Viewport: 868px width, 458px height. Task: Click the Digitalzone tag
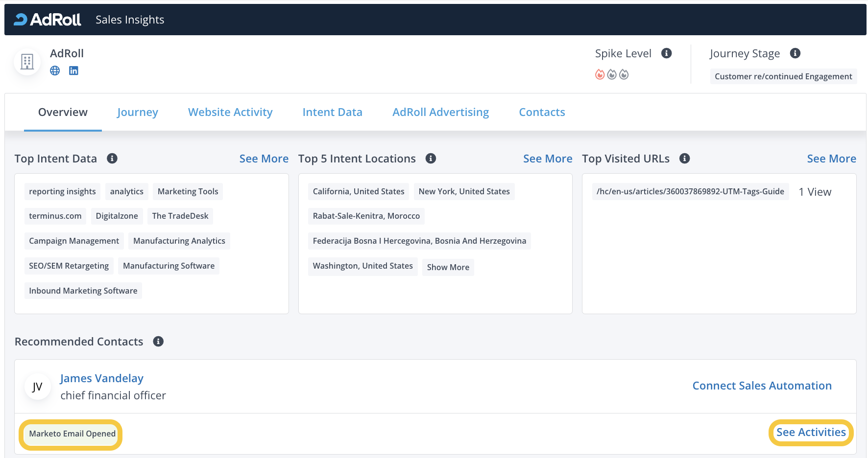pos(117,216)
